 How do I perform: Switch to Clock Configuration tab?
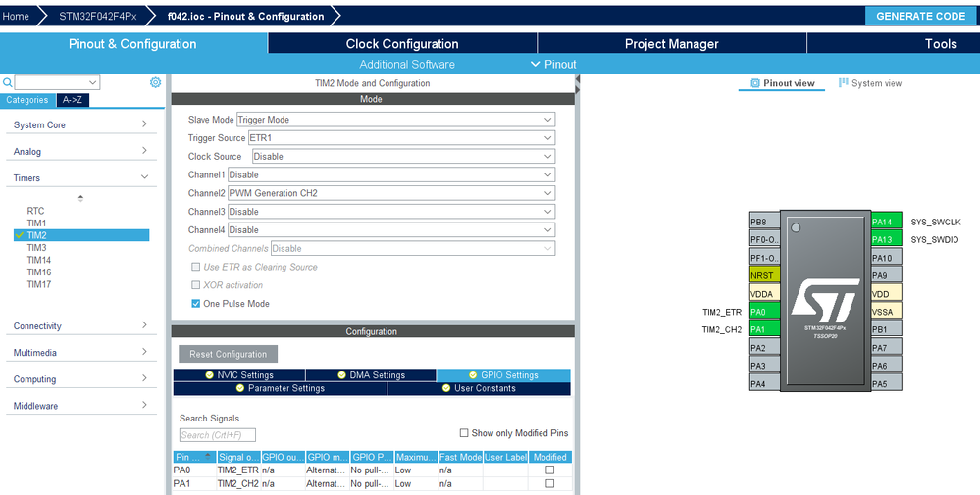click(402, 44)
